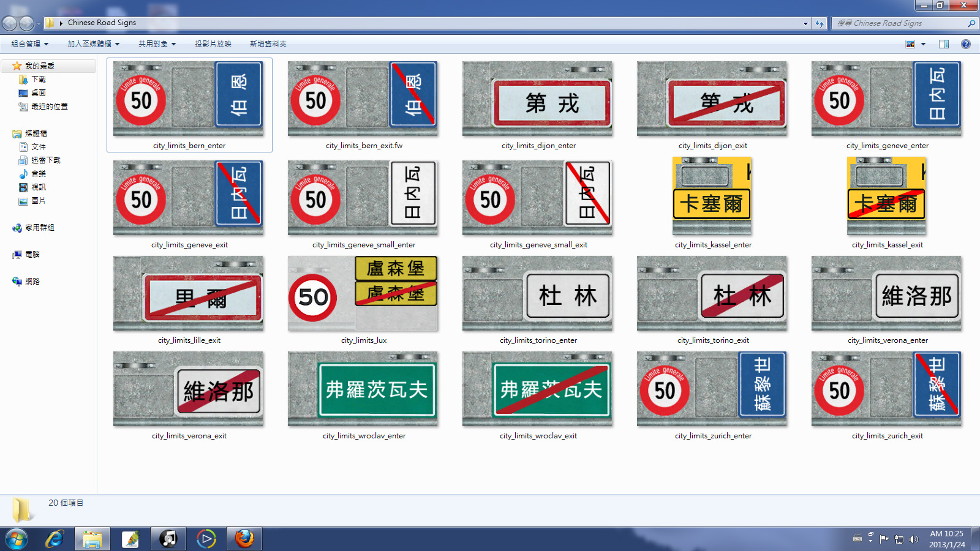Select city_limits_dijon_enter thumbnail

[x=538, y=99]
